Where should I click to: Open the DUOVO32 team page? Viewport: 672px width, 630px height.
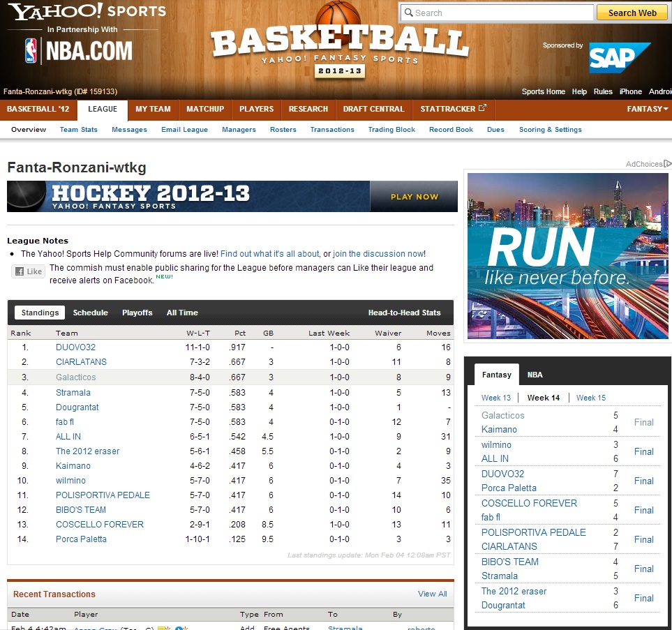click(75, 347)
